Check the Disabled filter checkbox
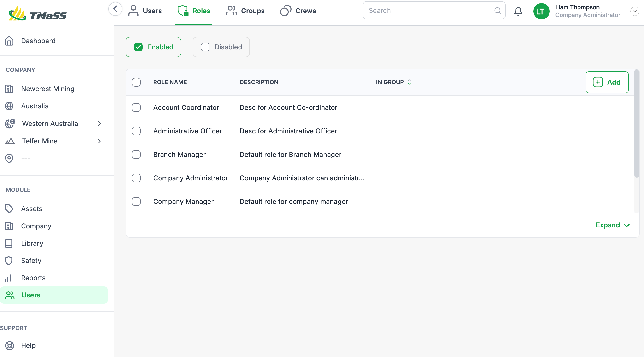The width and height of the screenshot is (644, 357). pos(205,47)
